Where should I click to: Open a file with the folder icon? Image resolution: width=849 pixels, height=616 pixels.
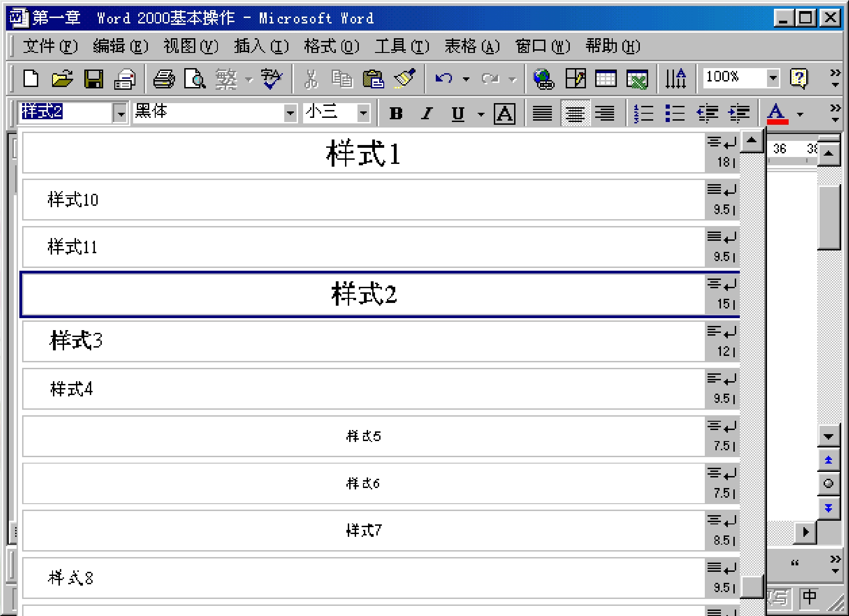click(x=62, y=79)
